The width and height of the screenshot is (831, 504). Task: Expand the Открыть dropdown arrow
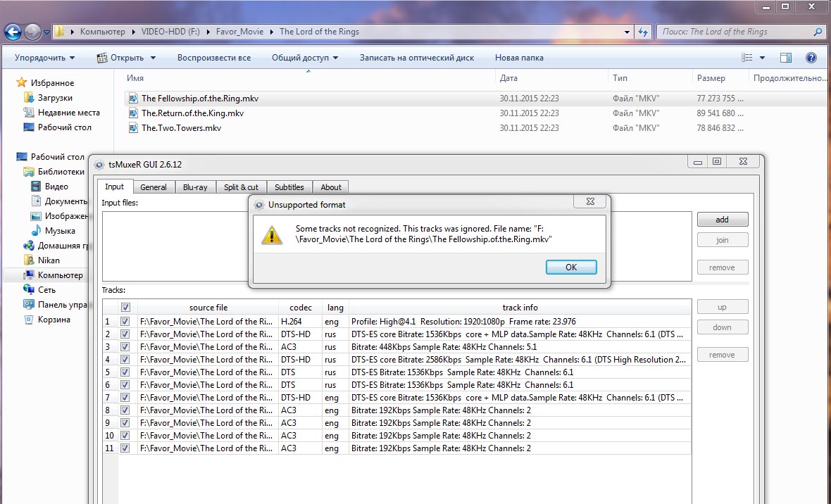click(153, 58)
